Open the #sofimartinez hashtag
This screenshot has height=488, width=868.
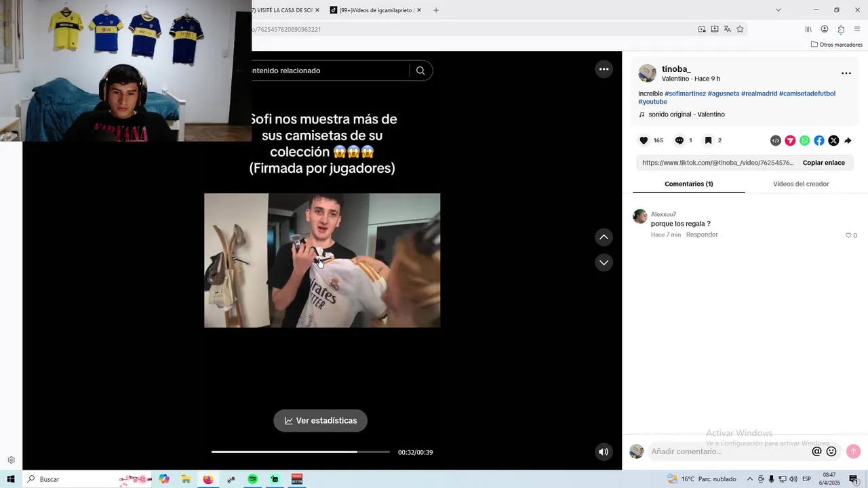[685, 94]
